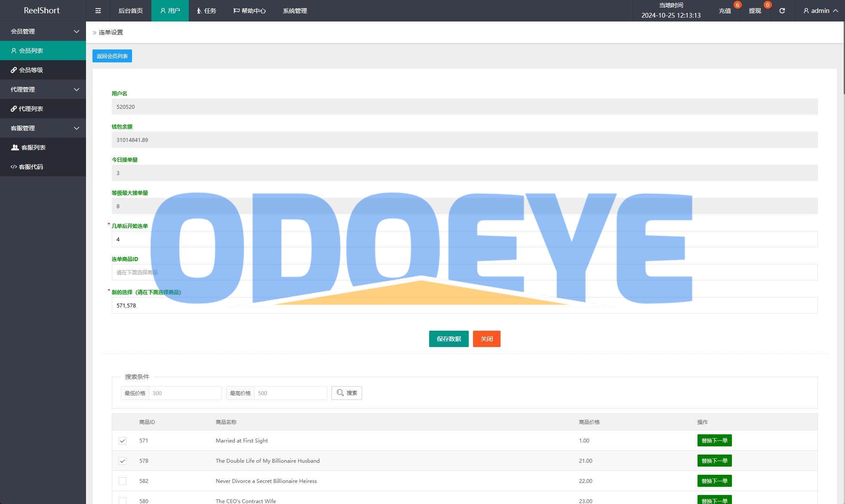Click the 几单后开始连单 input field
This screenshot has height=504, width=845.
click(x=464, y=239)
